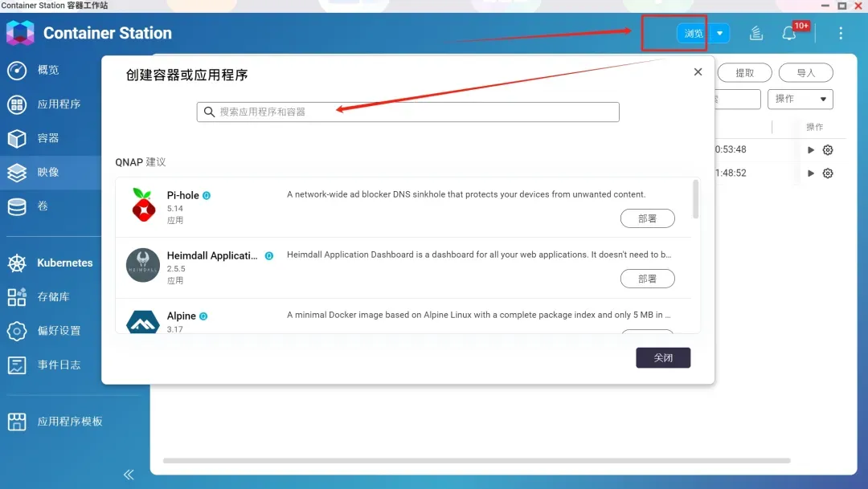Open the background tasks stack icon
The height and width of the screenshot is (489, 868).
756,33
